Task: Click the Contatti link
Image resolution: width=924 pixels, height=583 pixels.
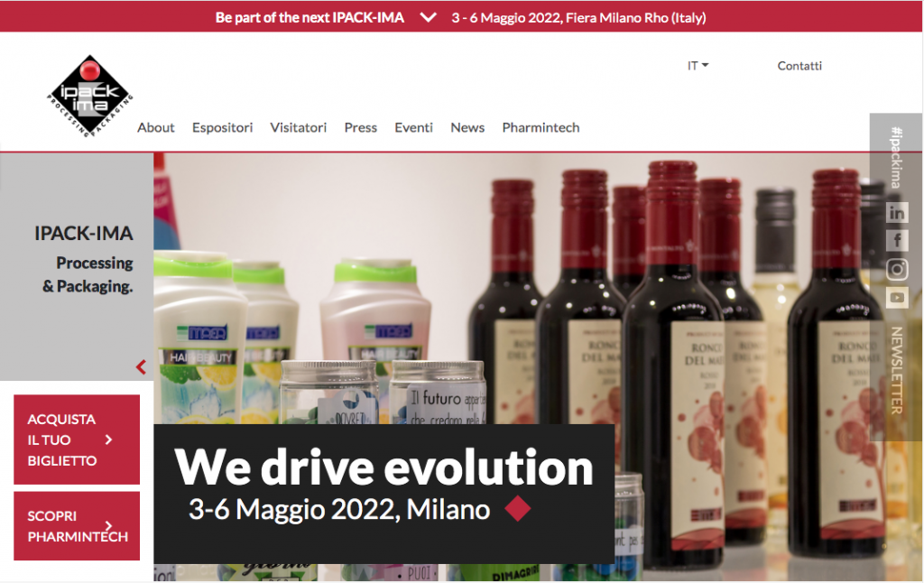Action: [799, 66]
